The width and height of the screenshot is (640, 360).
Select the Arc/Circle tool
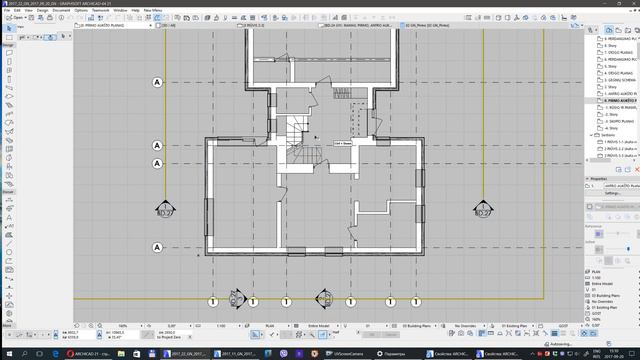pos(9,252)
